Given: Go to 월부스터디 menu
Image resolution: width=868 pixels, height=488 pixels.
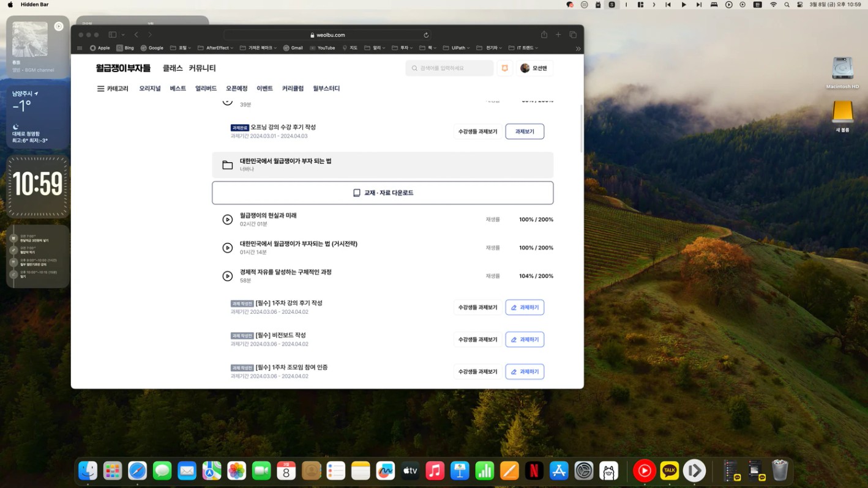Looking at the screenshot, I should tap(326, 89).
